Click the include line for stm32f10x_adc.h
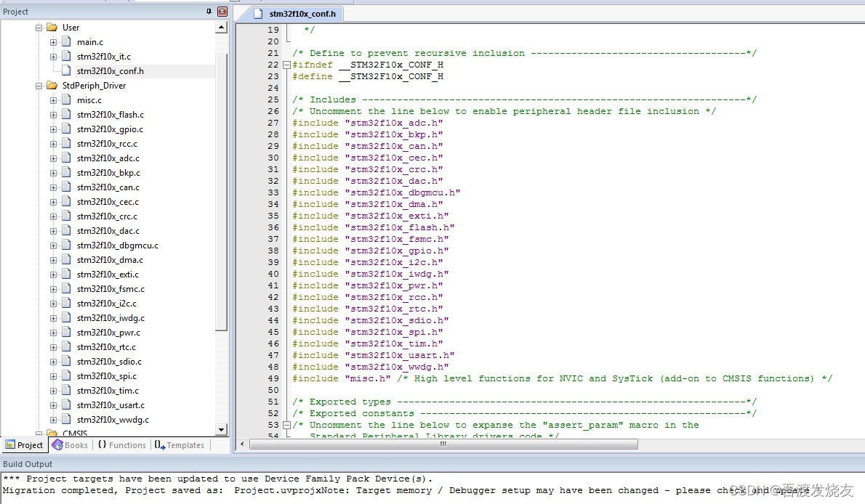This screenshot has height=504, width=865. (x=367, y=123)
